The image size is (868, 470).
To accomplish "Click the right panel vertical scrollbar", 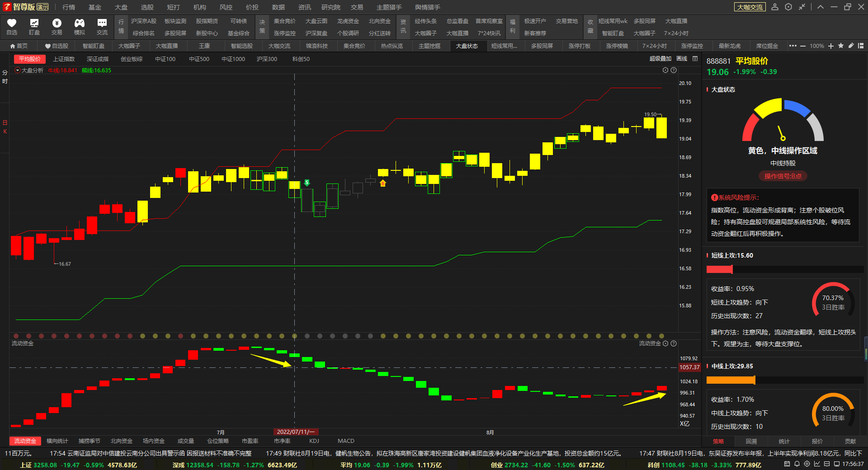I will click(866, 348).
